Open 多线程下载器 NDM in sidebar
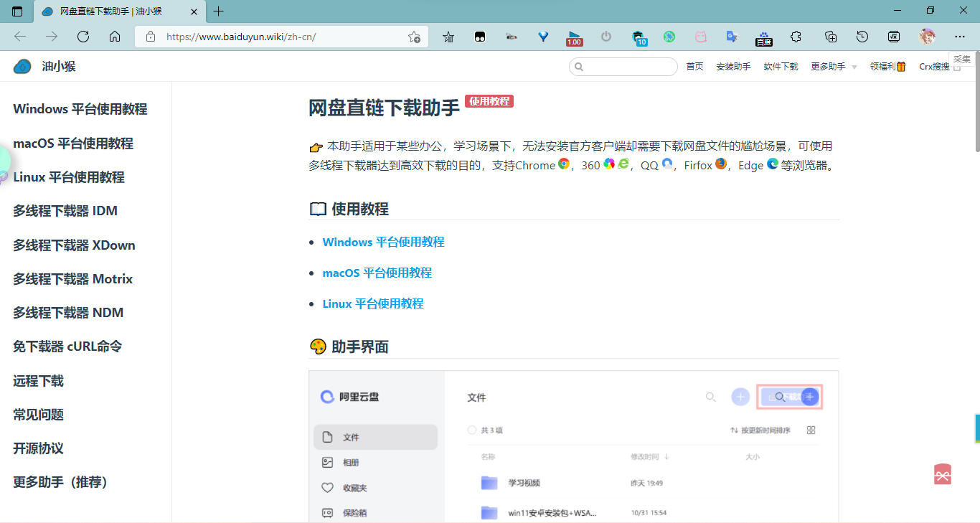 [68, 313]
